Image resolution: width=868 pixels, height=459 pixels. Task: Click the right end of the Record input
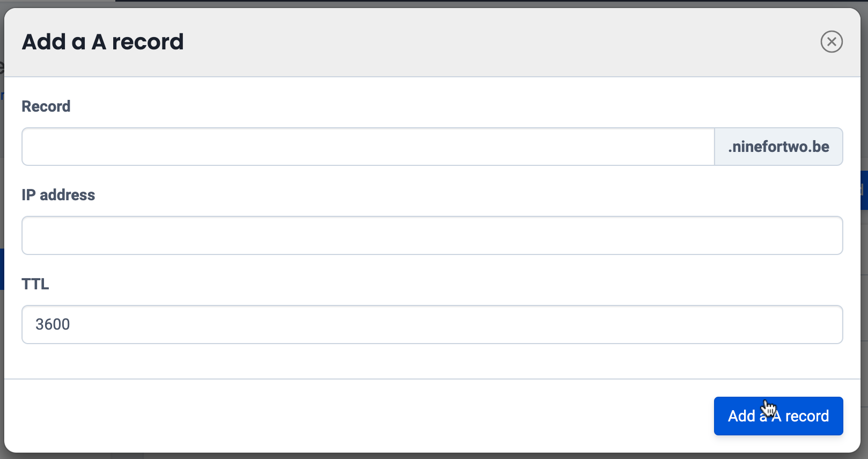click(x=697, y=147)
